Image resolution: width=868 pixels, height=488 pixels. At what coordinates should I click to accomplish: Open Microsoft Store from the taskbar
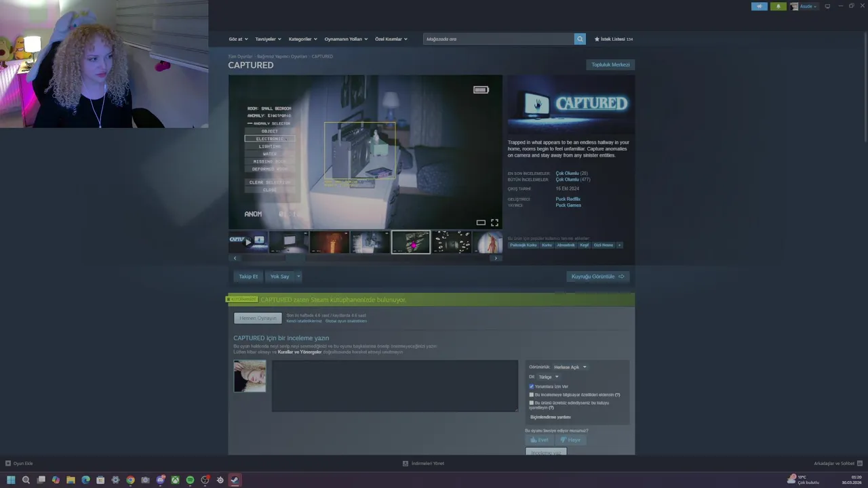[100, 480]
